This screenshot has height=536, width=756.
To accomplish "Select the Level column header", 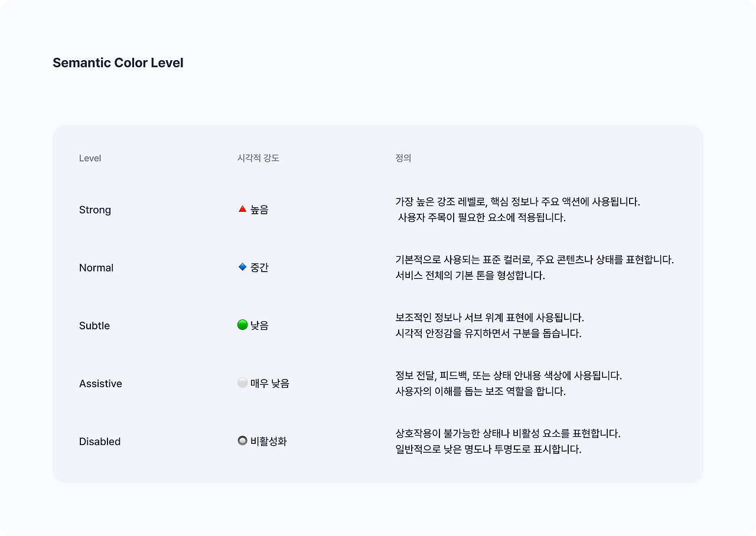I will [x=90, y=158].
